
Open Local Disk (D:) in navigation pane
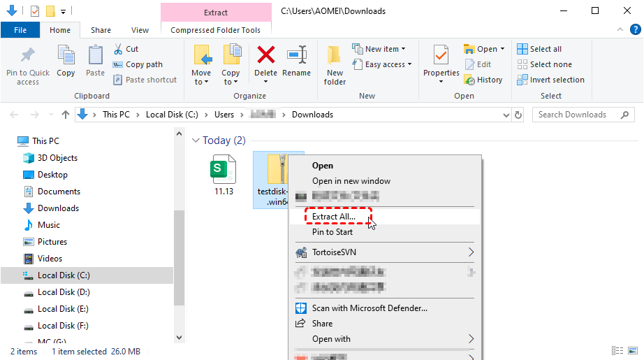(64, 292)
